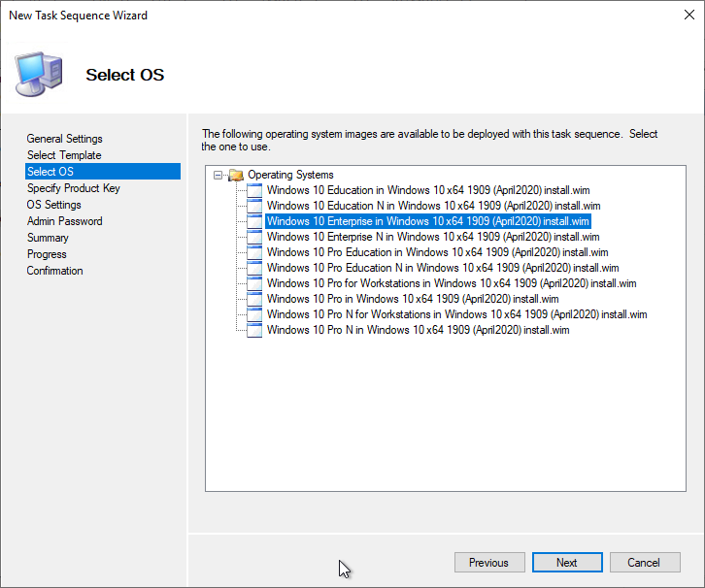Click the Next button
Screen dimensions: 705x588
pyautogui.click(x=567, y=563)
